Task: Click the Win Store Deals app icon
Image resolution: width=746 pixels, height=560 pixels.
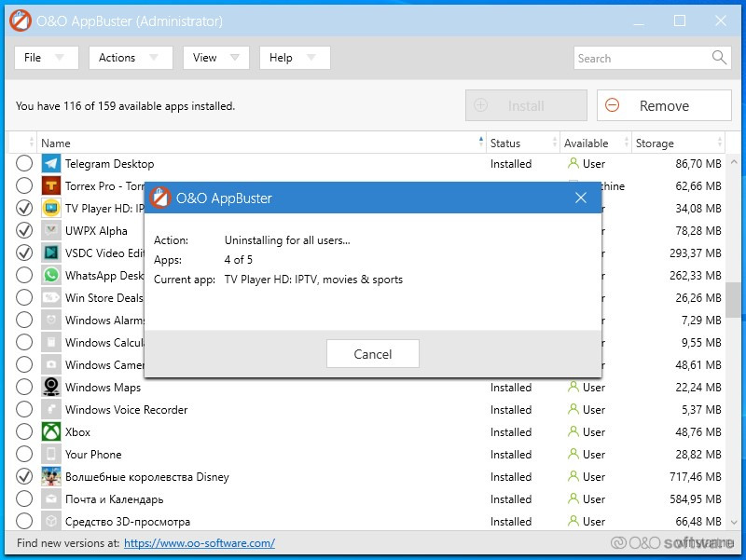Action: coord(51,297)
